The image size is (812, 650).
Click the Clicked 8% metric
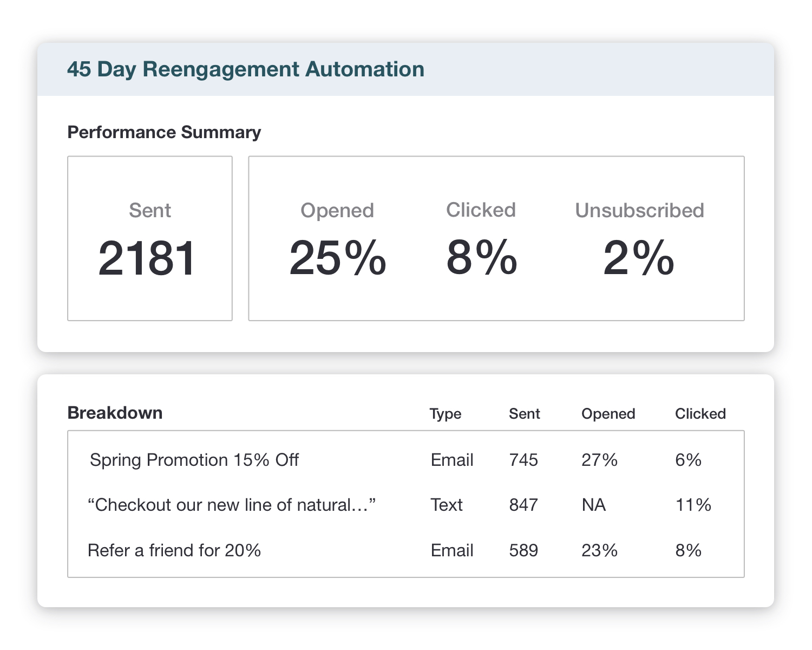481,241
